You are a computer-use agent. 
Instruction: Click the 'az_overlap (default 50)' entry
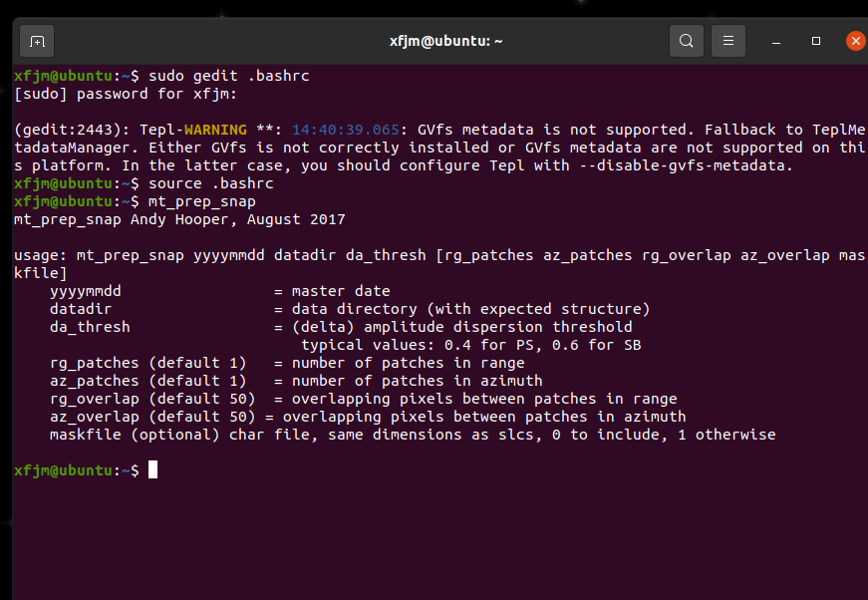pyautogui.click(x=152, y=417)
